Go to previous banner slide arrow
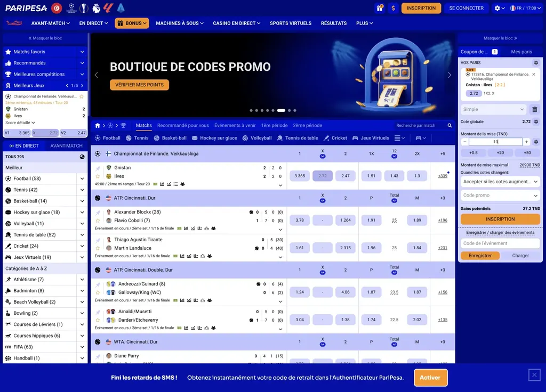The image size is (546, 392). 97,75
